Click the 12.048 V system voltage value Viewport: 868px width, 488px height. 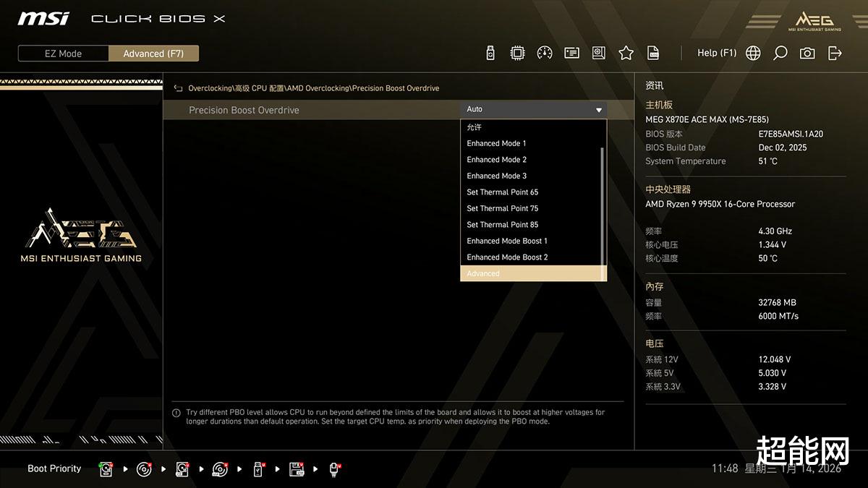(x=775, y=359)
